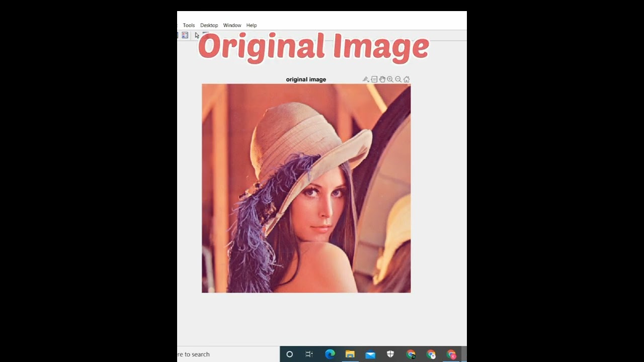Select the Pan hand tool
Screen dimensions: 644x362
point(382,79)
